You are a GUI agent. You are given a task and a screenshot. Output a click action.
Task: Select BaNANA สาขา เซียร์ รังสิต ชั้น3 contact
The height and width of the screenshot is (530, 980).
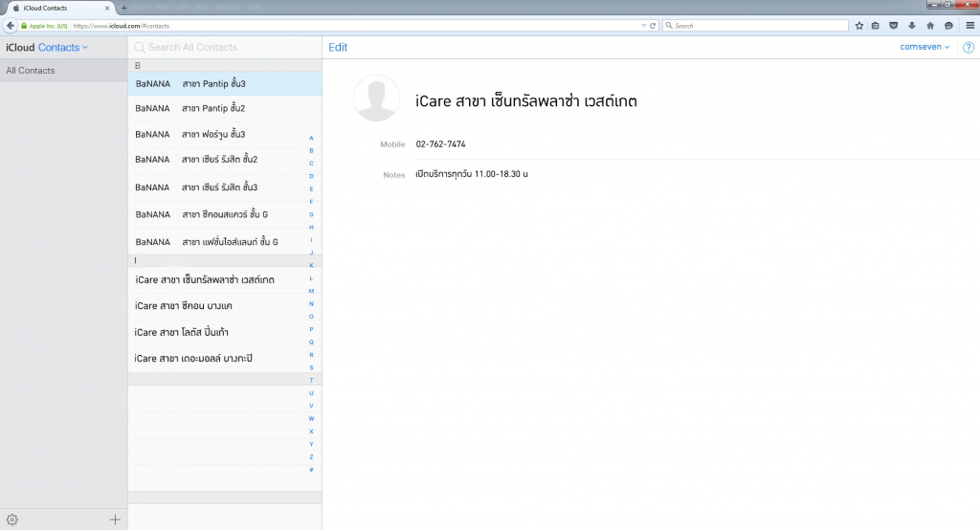pos(225,188)
